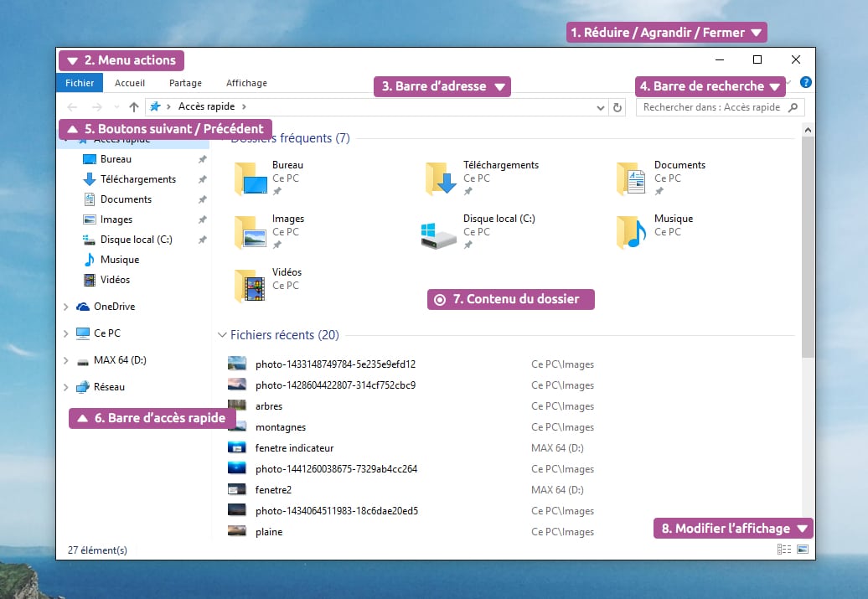
Task: Open the Fichier menu tab
Action: pyautogui.click(x=80, y=83)
